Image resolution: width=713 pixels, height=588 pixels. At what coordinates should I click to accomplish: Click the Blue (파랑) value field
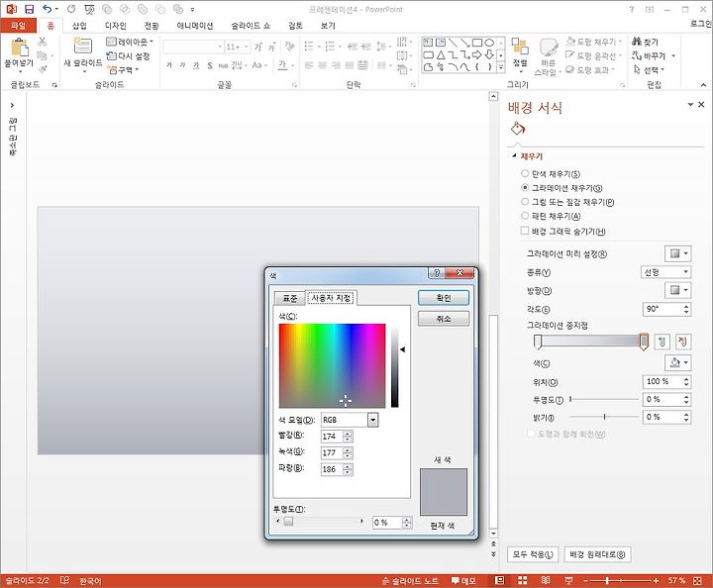click(x=332, y=469)
